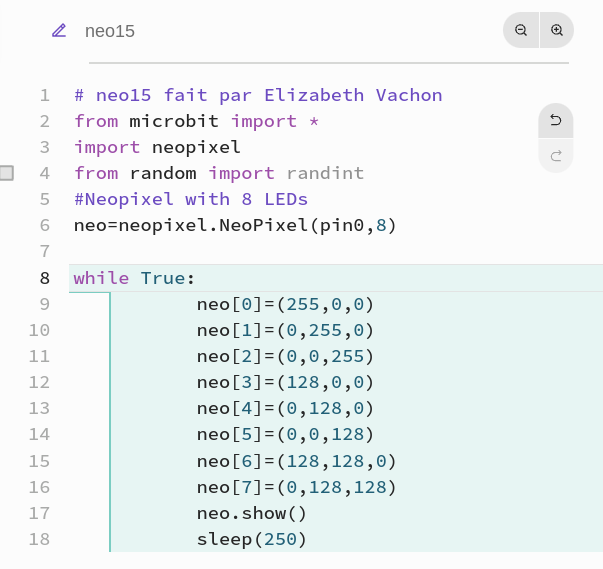This screenshot has height=569, width=603.
Task: Click the empty line 7
Action: point(335,251)
